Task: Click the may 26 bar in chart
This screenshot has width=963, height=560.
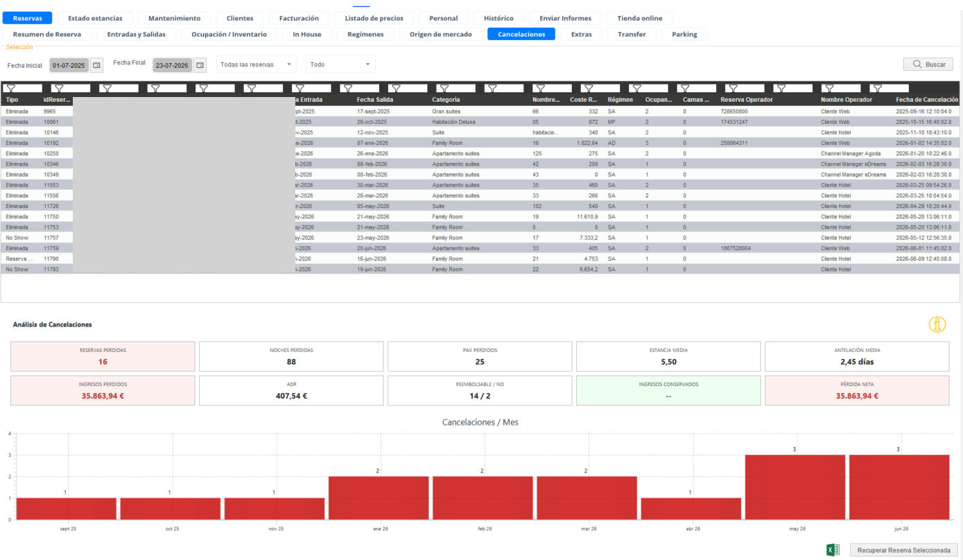Action: coord(795,487)
